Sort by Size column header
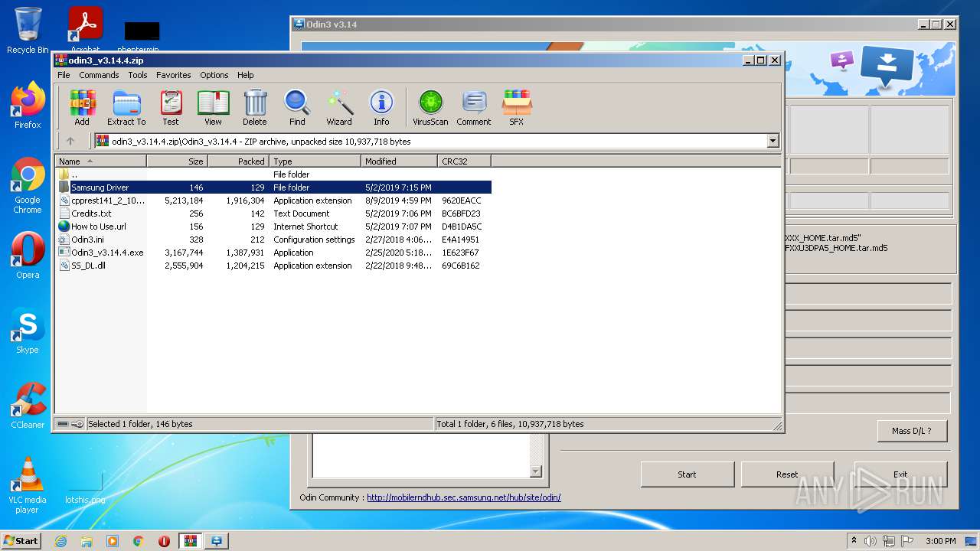Image resolution: width=980 pixels, height=551 pixels. [177, 161]
